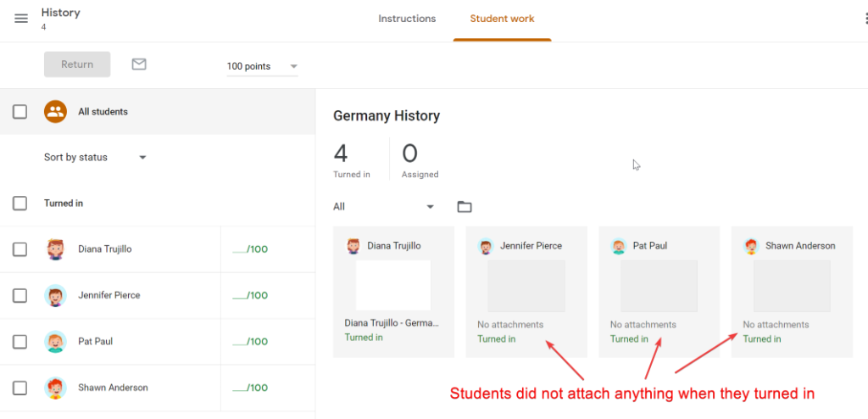Click Pat Paul's avatar in the student list
Screen dimensions: 868x419
point(55,342)
